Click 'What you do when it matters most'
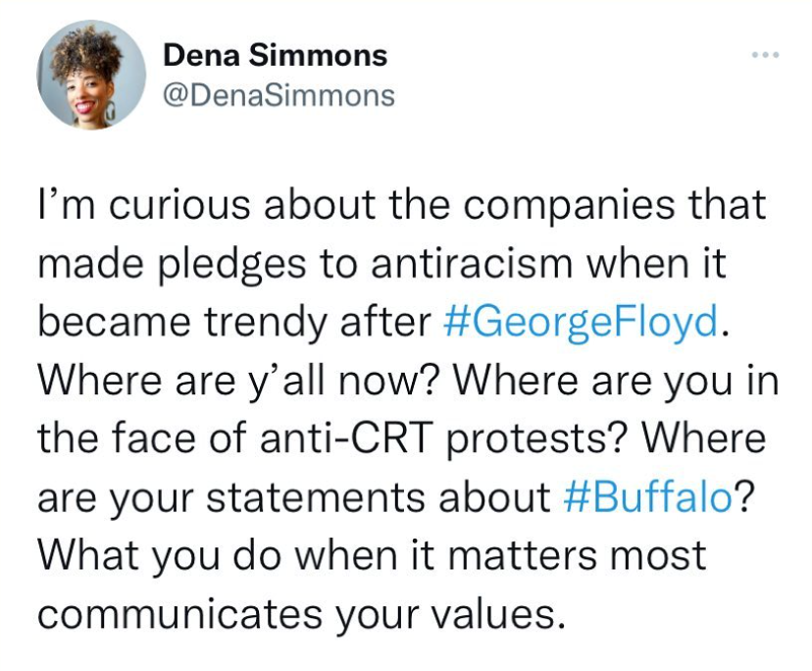The height and width of the screenshot is (671, 812). pos(372,555)
